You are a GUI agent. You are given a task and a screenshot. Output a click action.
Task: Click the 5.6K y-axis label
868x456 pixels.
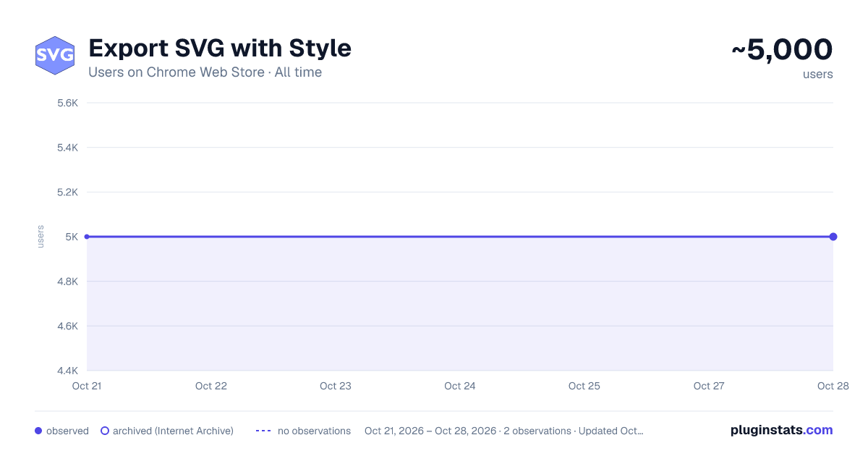pyautogui.click(x=67, y=103)
